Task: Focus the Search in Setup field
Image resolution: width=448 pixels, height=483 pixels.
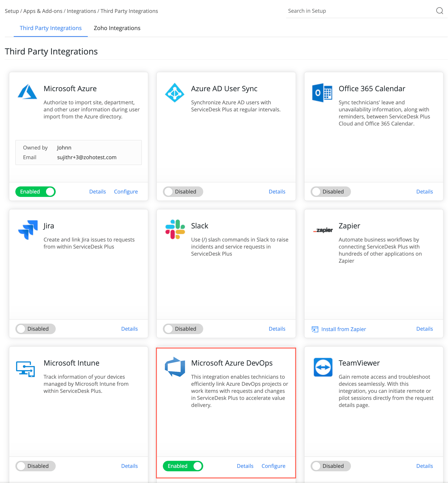Action: click(x=359, y=11)
